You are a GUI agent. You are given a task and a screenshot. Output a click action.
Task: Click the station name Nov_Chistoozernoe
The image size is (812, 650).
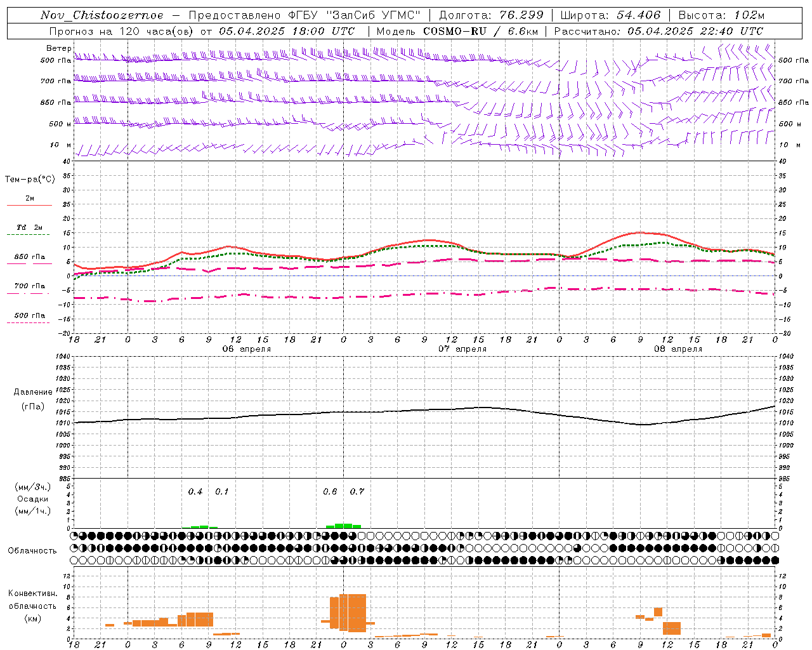tap(102, 15)
